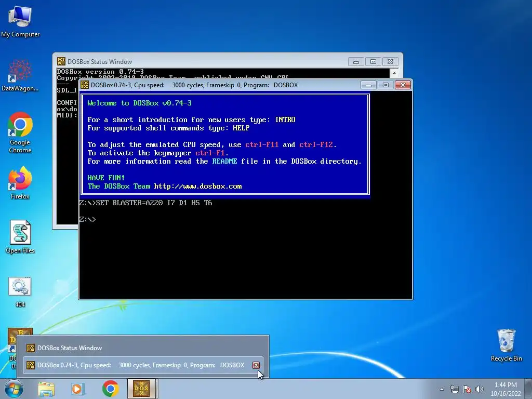Open the Open Files desktop script icon

coord(20,237)
